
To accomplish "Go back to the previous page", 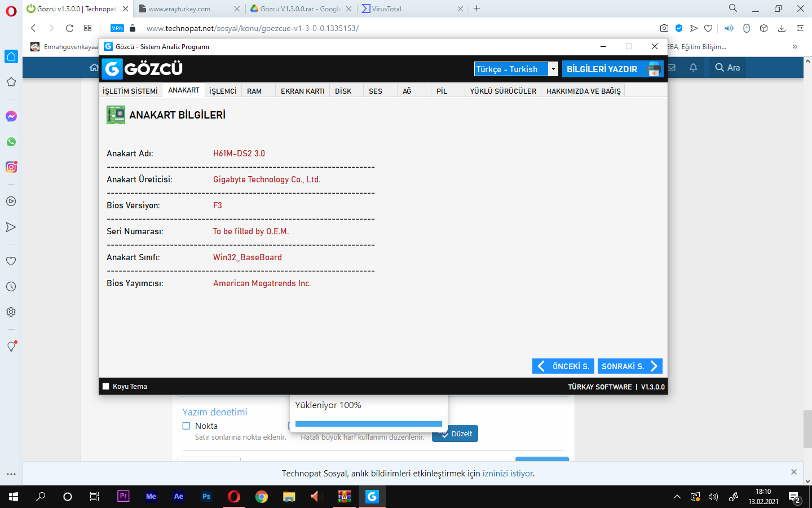I will coord(33,28).
